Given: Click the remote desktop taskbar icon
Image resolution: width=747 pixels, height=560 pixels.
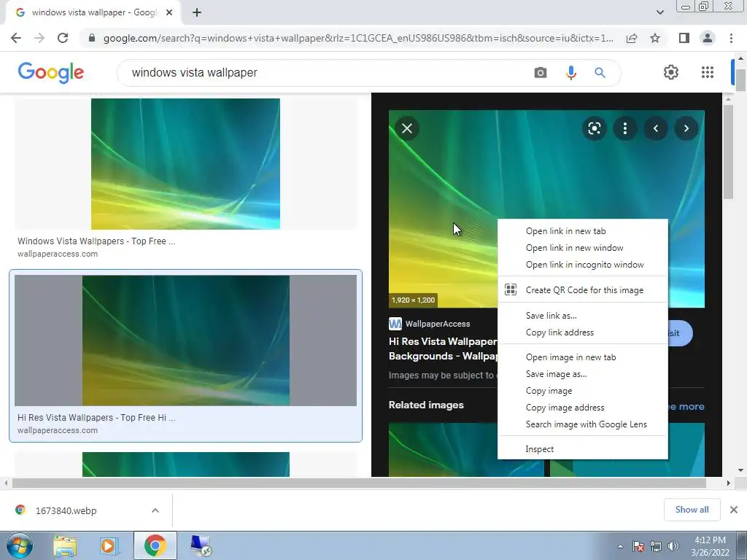Looking at the screenshot, I should [201, 545].
